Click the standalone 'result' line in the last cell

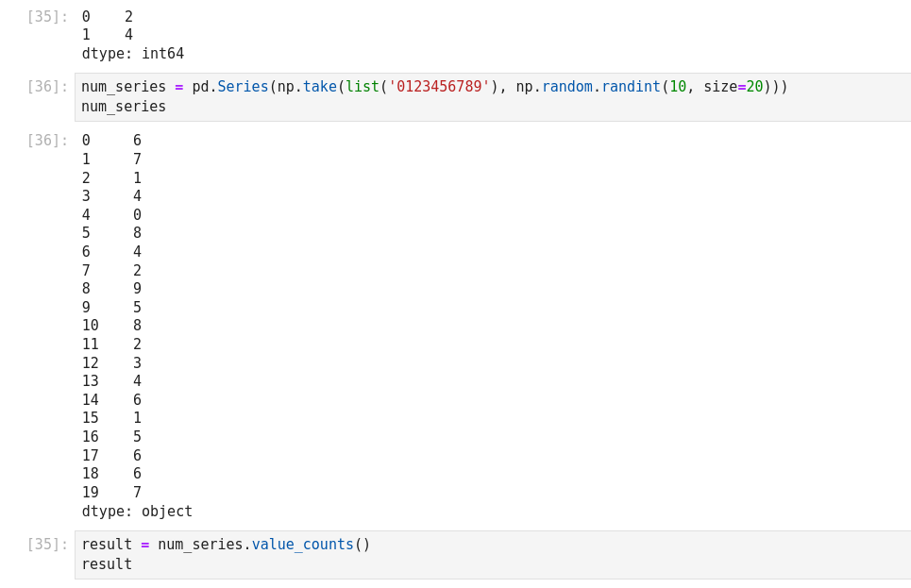(x=107, y=564)
